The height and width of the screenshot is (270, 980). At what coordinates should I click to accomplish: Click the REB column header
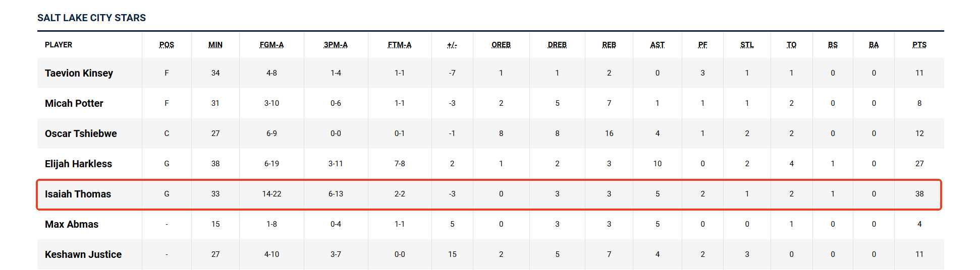[x=609, y=45]
